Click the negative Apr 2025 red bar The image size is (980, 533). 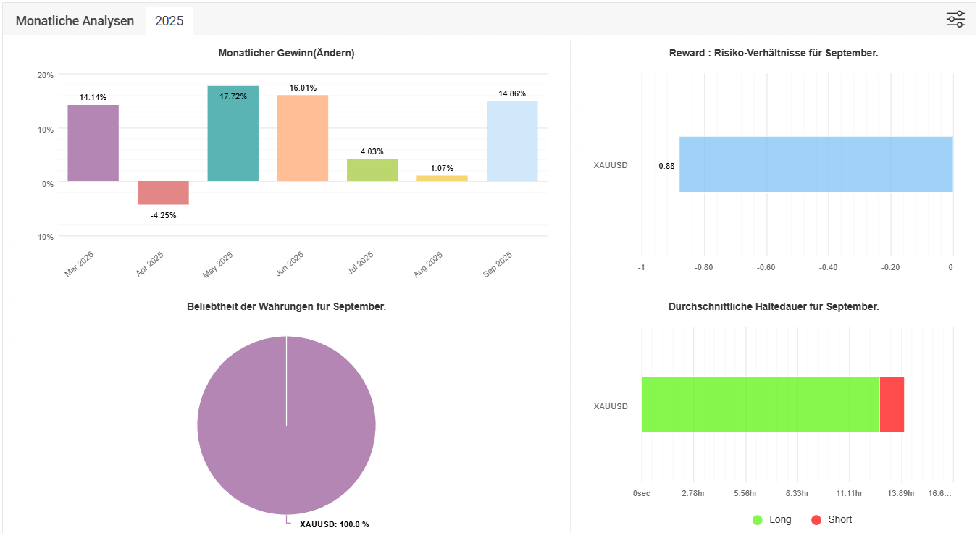point(163,193)
